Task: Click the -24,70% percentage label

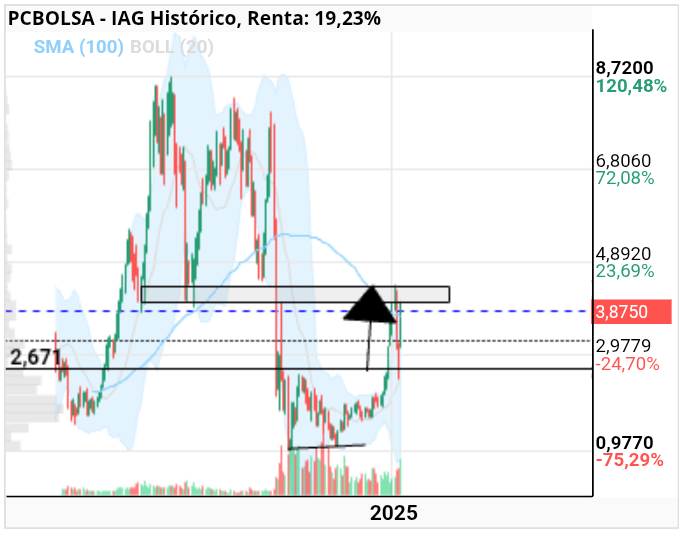Action: click(627, 364)
